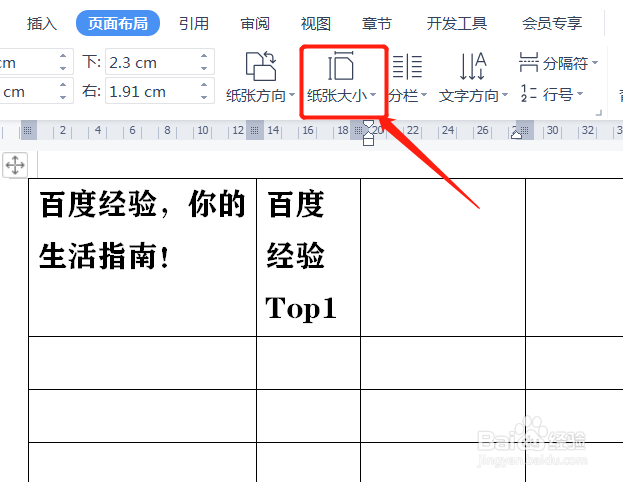The height and width of the screenshot is (482, 623).
Task: Decrease the 下 bottom margin with down stepper
Action: point(204,68)
